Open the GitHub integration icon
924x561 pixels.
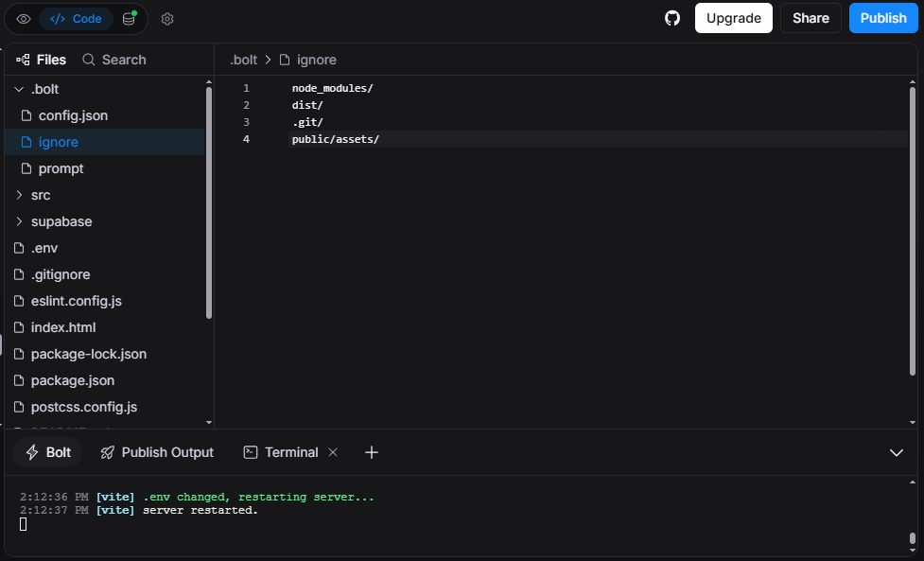point(672,18)
